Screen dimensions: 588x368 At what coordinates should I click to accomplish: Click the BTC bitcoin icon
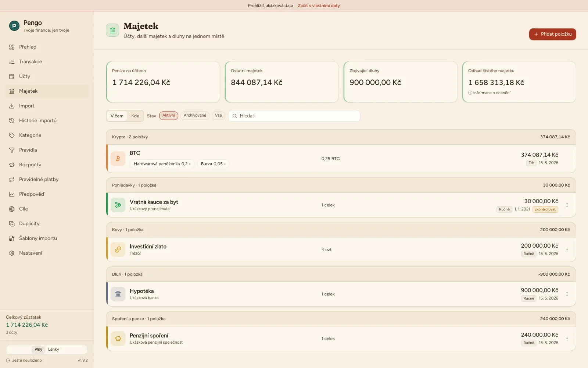click(118, 159)
